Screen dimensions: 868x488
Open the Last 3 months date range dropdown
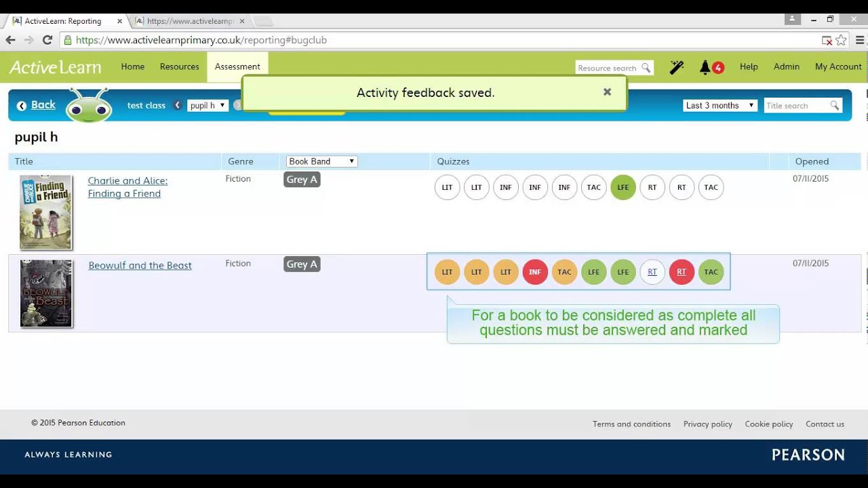(x=719, y=106)
